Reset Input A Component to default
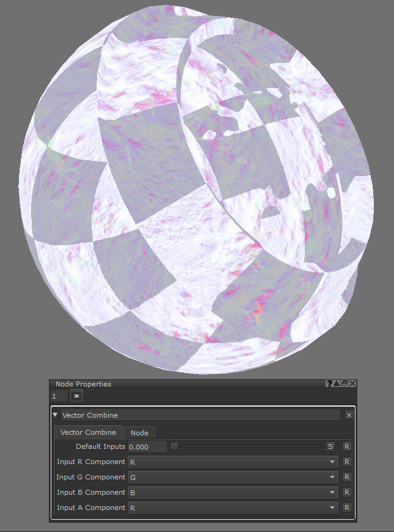 pos(347,508)
